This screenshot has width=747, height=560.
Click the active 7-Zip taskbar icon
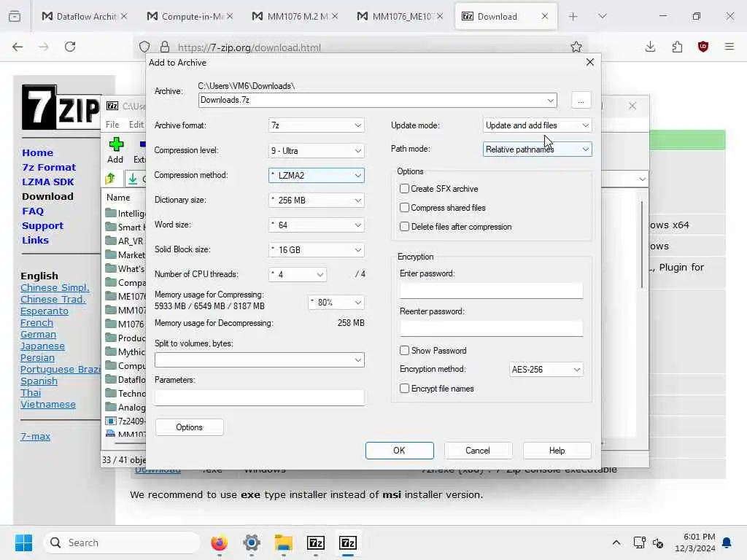[348, 542]
